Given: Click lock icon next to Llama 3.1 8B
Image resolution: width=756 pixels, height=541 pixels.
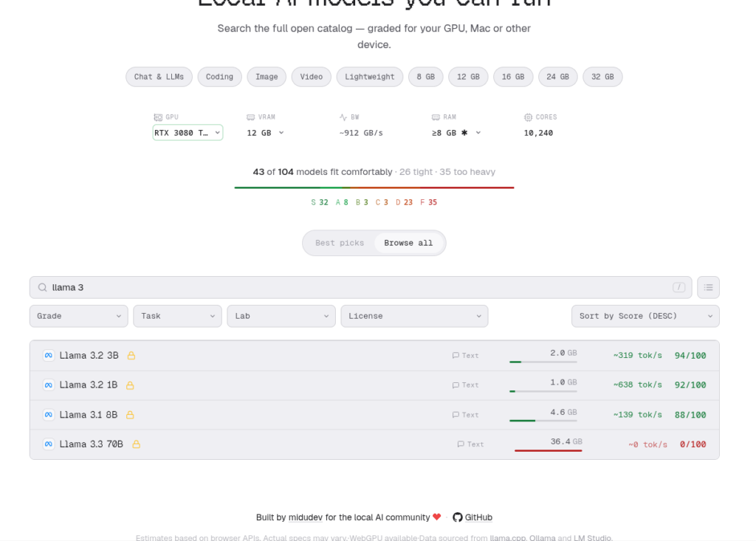Looking at the screenshot, I should pyautogui.click(x=130, y=415).
